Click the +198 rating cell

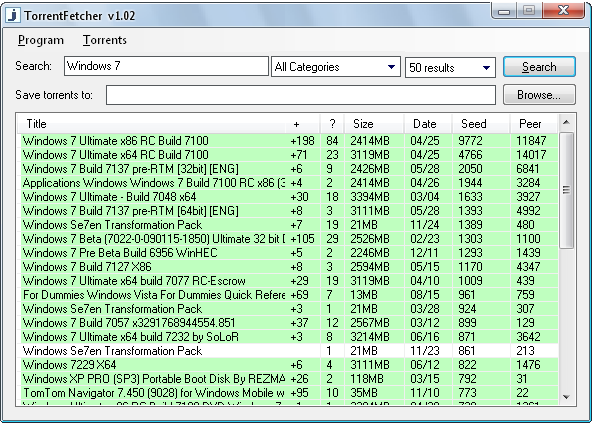302,141
